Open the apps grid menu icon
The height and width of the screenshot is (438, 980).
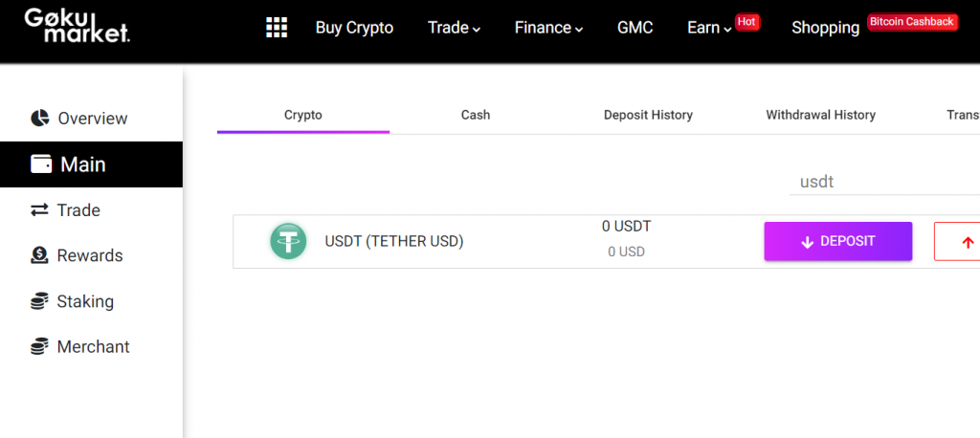point(277,28)
